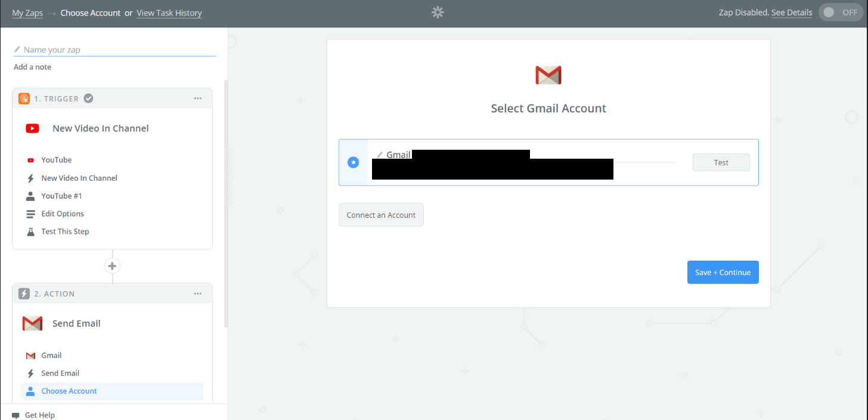The height and width of the screenshot is (420, 868).
Task: Click the lightning icon beside New Video In Channel
Action: coord(30,178)
